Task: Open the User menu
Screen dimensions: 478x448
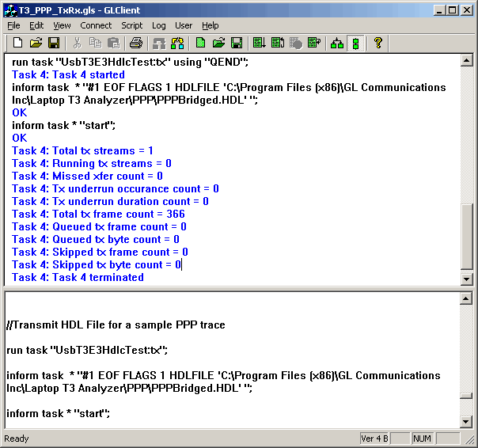Action: point(184,25)
